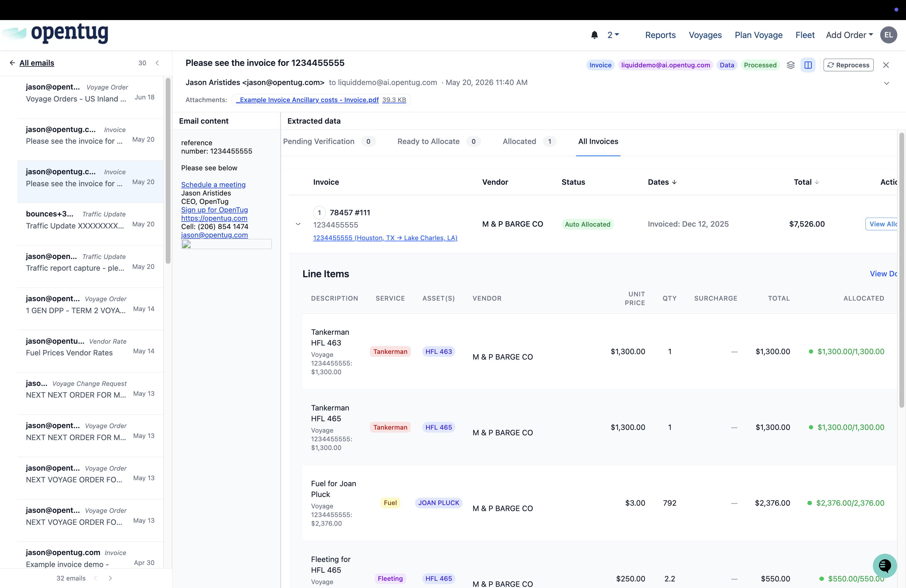Click Sign up for OpenTug link

click(214, 210)
